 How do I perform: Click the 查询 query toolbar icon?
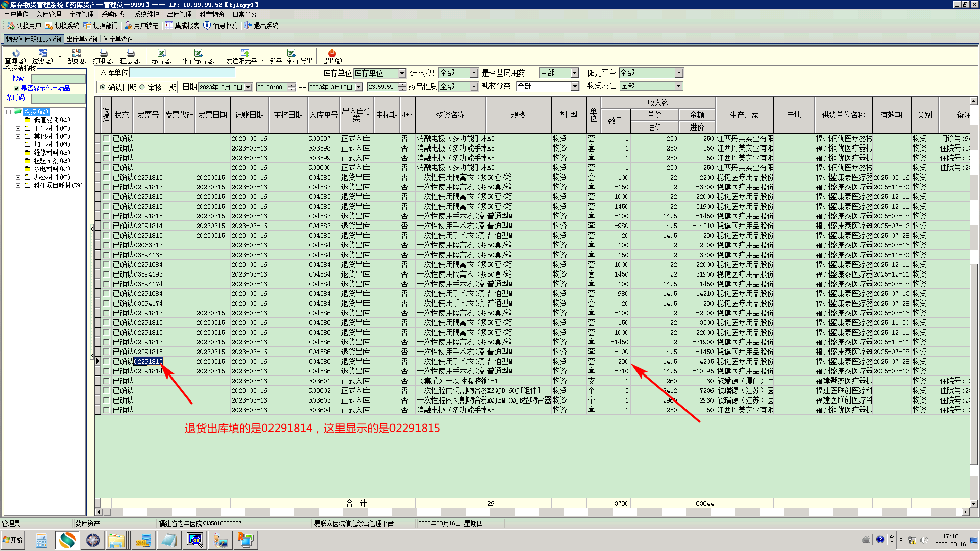coord(15,54)
